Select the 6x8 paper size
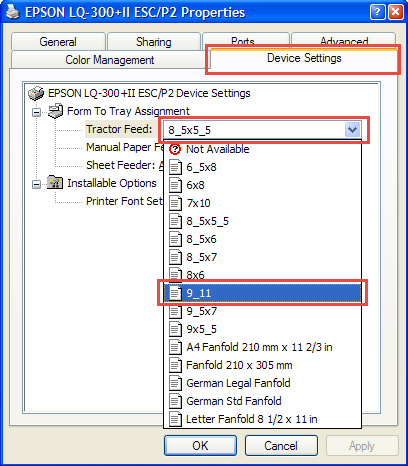 (x=262, y=185)
